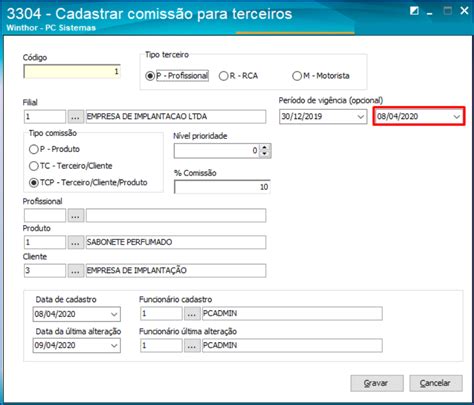Focus the Produto code field
Viewport: 474px width, 405px height.
45,242
